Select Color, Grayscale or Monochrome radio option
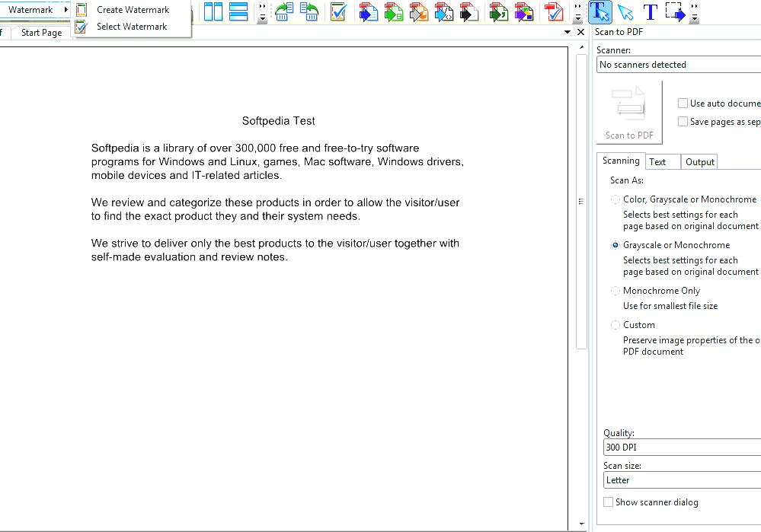Image resolution: width=761 pixels, height=532 pixels. coord(616,199)
